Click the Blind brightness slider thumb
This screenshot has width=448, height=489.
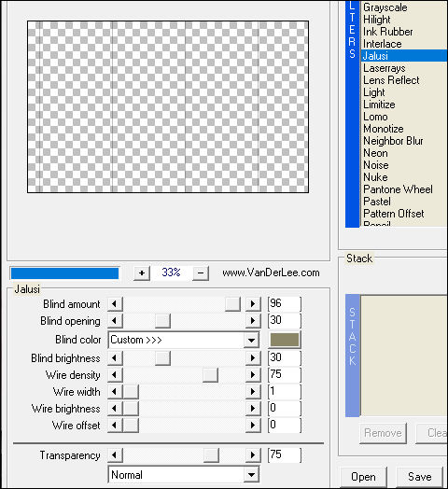162,358
